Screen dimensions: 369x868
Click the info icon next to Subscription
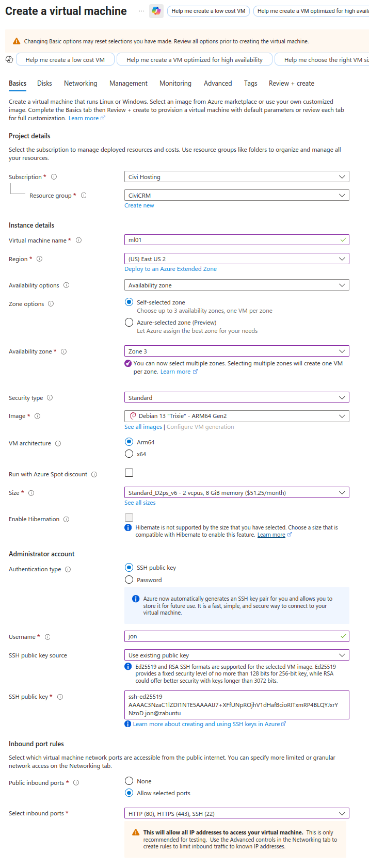click(54, 177)
